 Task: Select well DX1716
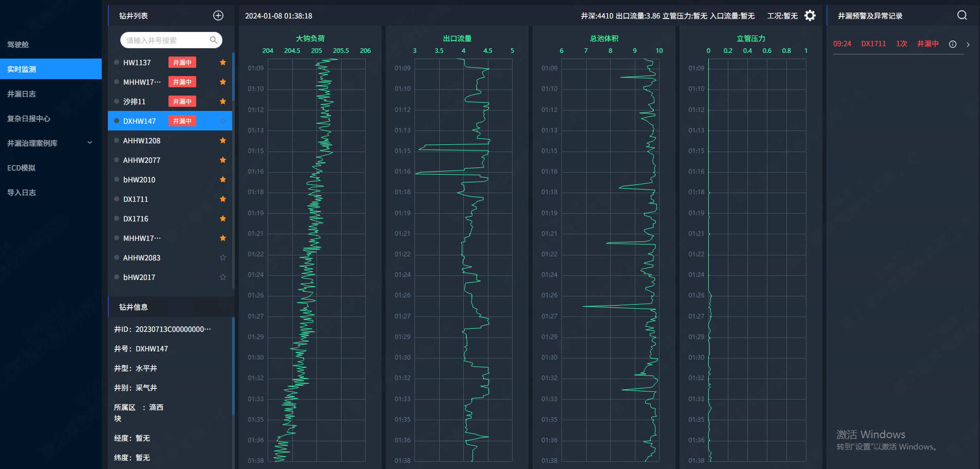[x=170, y=218]
